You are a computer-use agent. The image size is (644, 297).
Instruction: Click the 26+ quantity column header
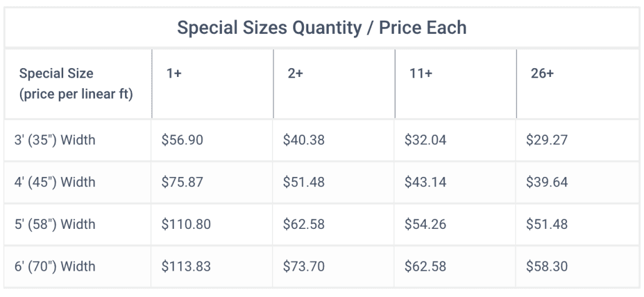[542, 74]
